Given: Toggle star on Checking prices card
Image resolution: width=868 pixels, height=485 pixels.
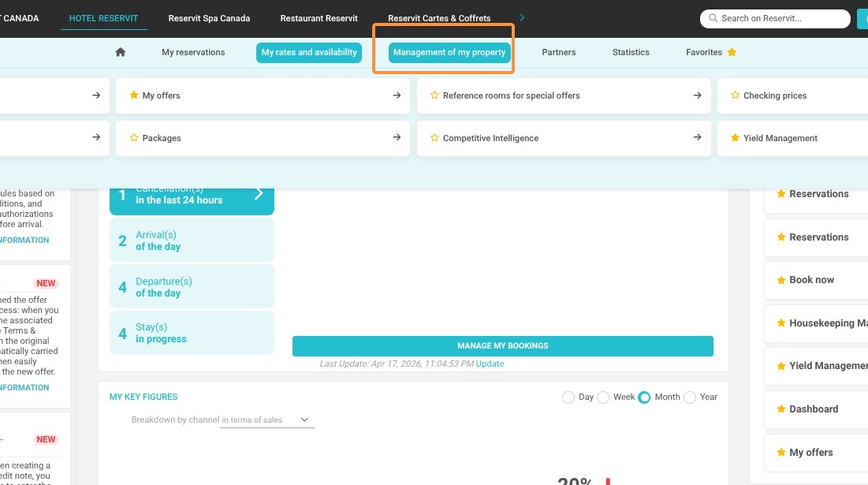Looking at the screenshot, I should tap(735, 95).
